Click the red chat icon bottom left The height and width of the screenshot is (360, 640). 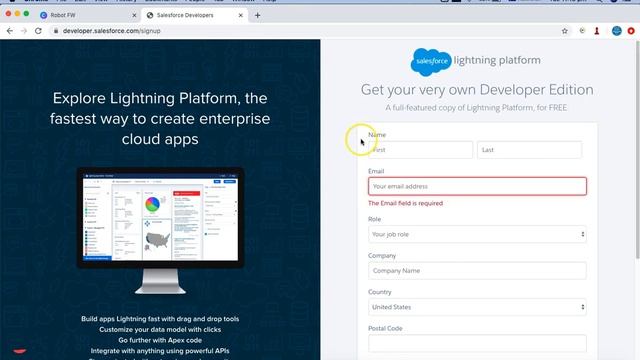[19, 351]
